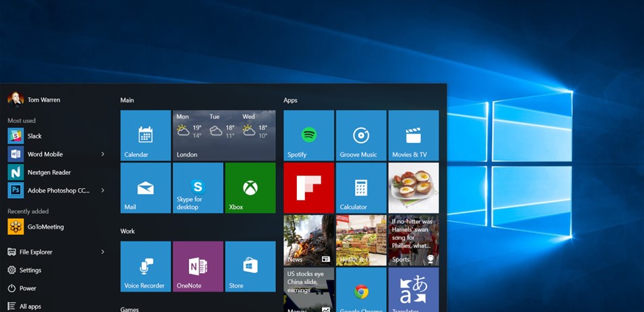Click the Power button
This screenshot has height=312, width=644.
click(22, 288)
